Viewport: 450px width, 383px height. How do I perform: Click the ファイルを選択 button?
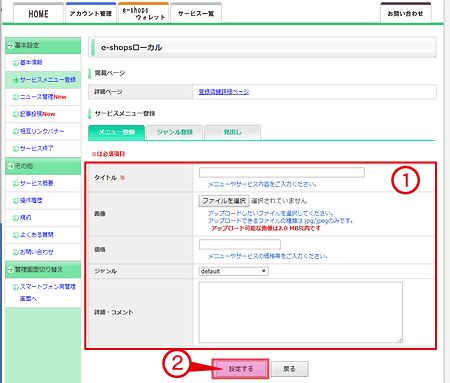click(x=224, y=201)
